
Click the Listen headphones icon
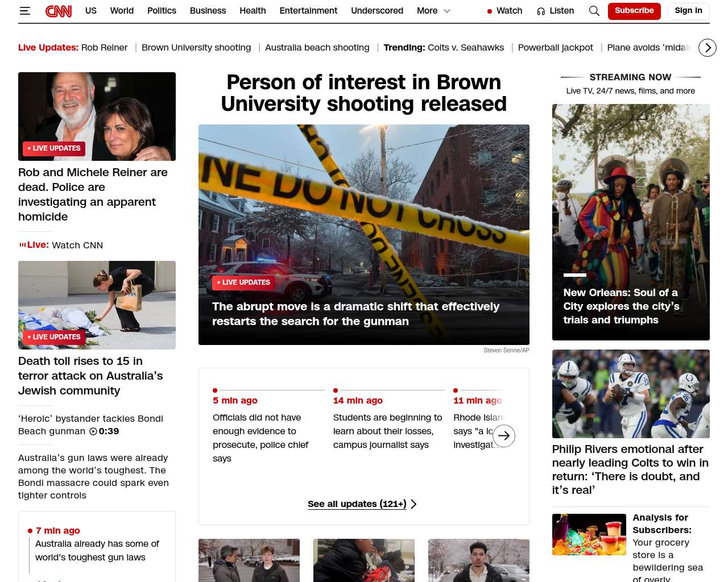[541, 11]
